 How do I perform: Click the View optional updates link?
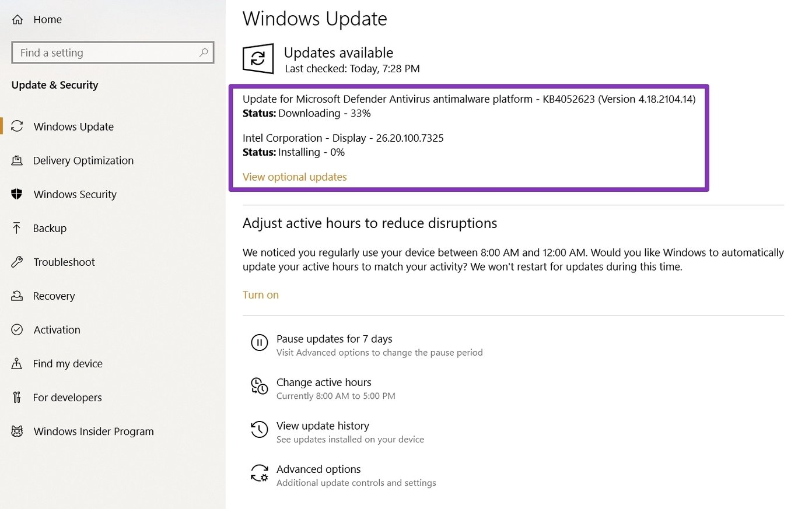(295, 177)
